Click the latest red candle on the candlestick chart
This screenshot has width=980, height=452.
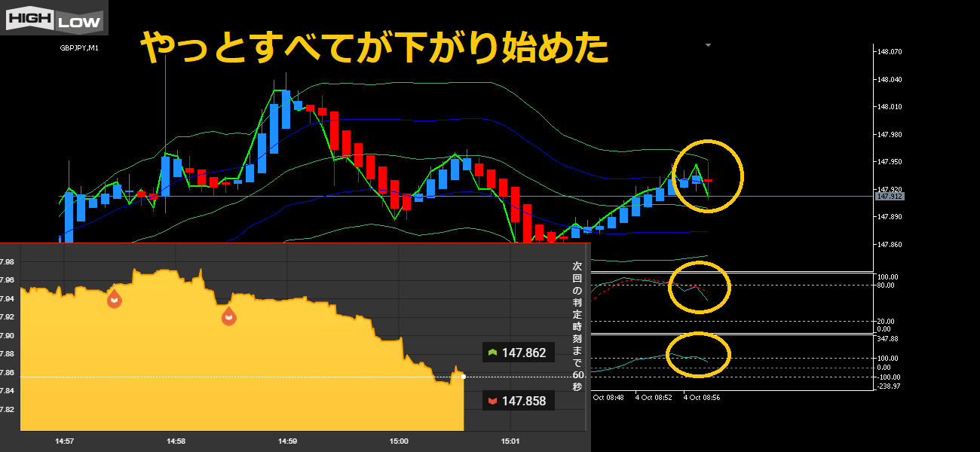click(x=708, y=181)
